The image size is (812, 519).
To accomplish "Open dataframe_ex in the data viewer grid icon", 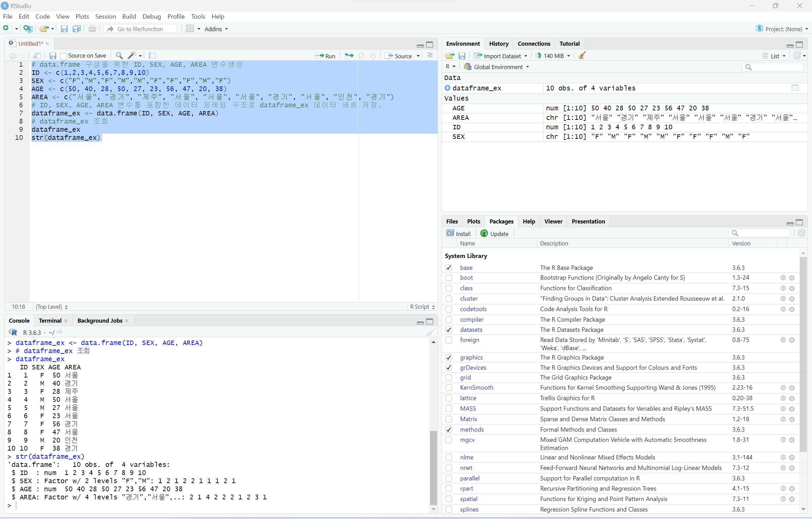I will click(x=795, y=88).
